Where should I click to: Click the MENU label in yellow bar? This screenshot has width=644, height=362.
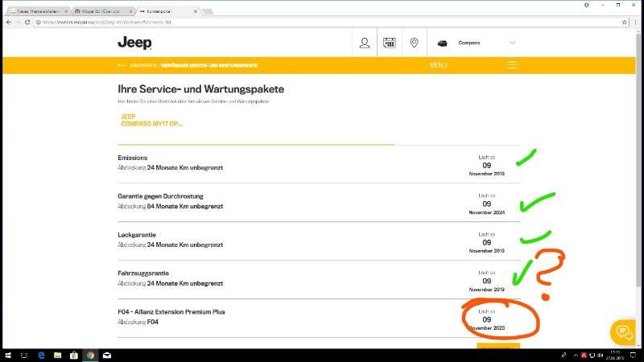438,64
